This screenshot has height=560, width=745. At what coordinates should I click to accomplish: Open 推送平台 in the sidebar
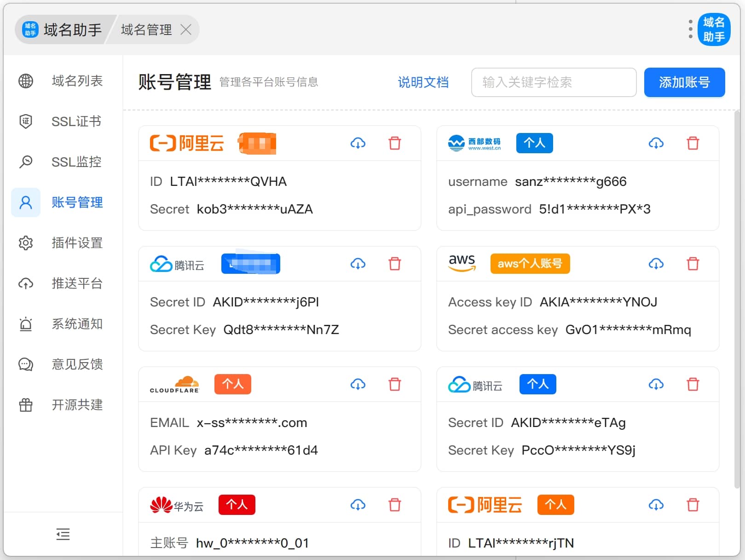63,283
